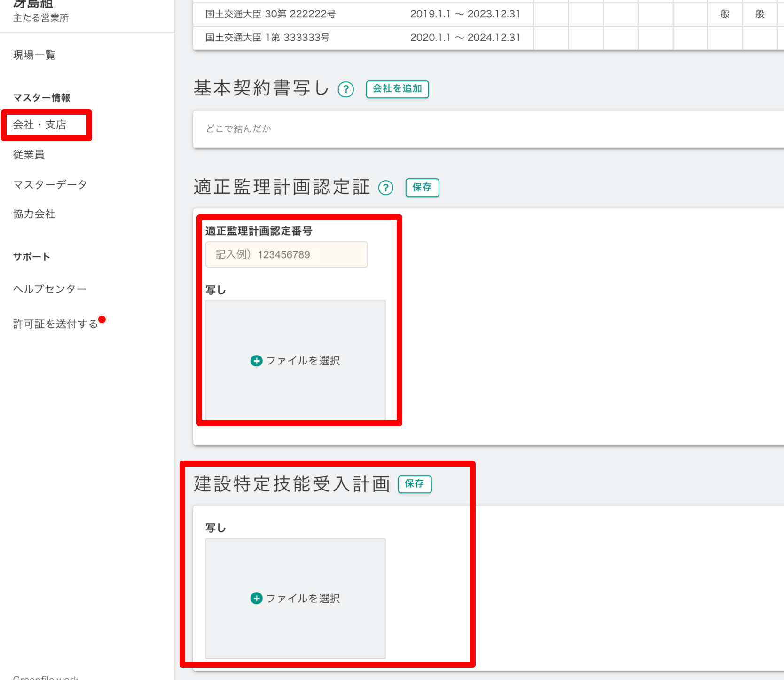The width and height of the screenshot is (784, 680).
Task: Click plus icon in 建設特定技能受入計画 file selector
Action: pyautogui.click(x=256, y=598)
